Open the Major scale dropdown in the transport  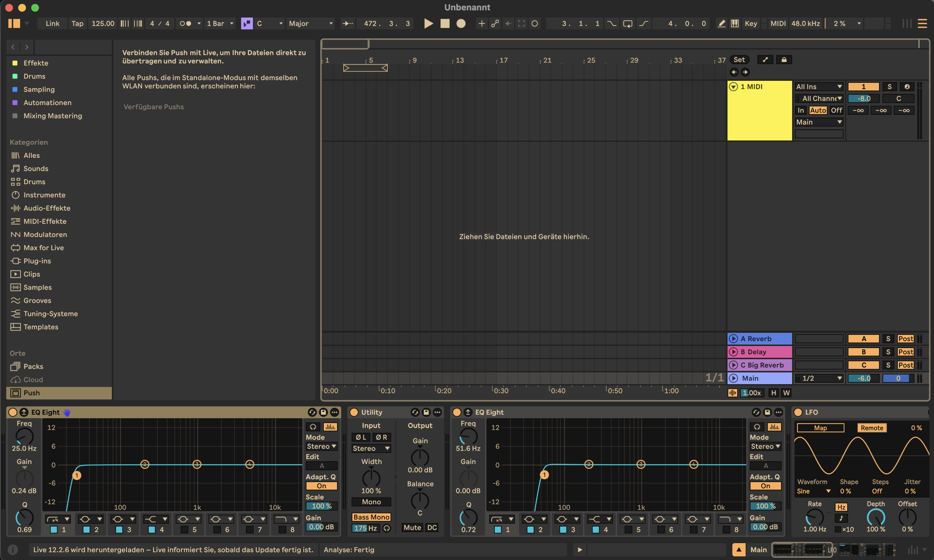[x=310, y=23]
